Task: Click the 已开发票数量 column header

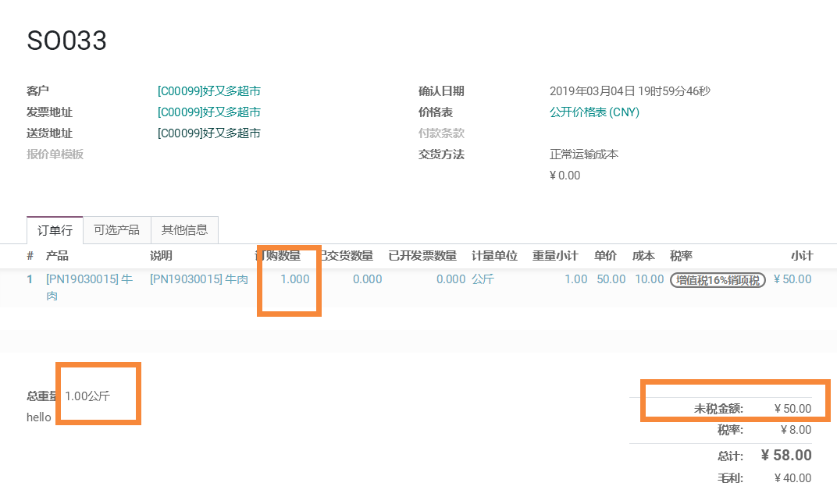Action: 422,256
